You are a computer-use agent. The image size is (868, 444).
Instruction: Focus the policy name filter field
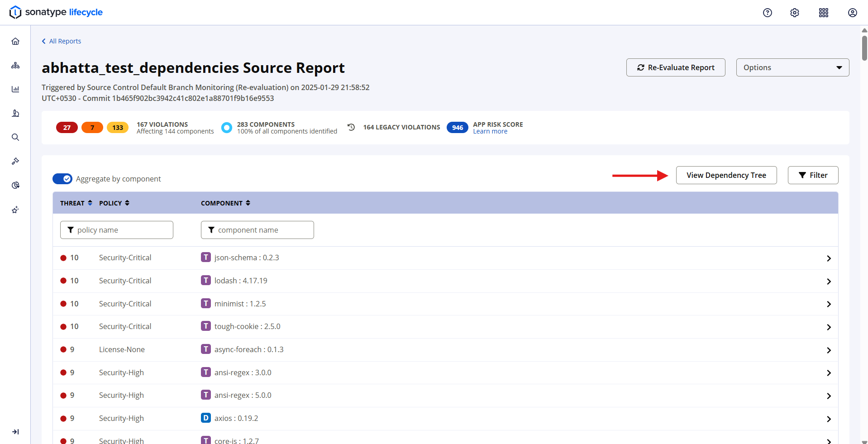tap(117, 230)
